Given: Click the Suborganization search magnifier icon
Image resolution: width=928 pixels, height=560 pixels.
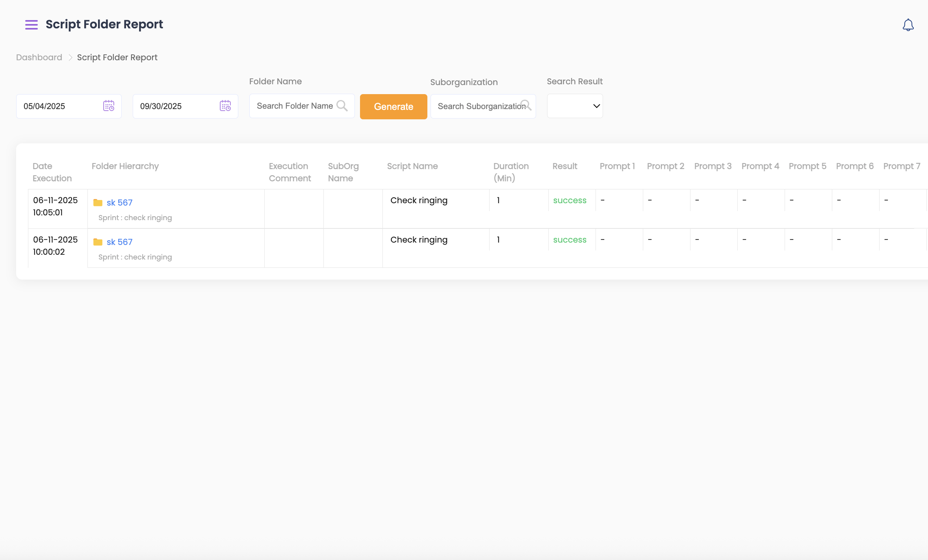Looking at the screenshot, I should [x=526, y=106].
